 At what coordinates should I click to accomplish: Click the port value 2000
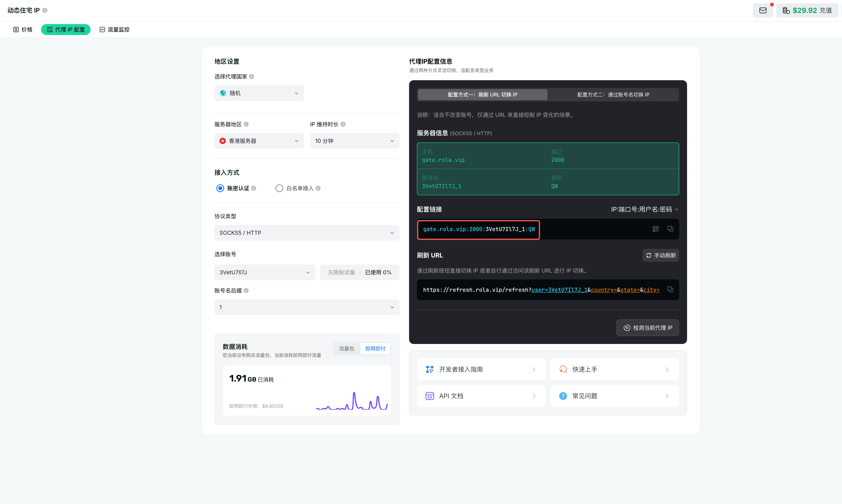click(558, 160)
